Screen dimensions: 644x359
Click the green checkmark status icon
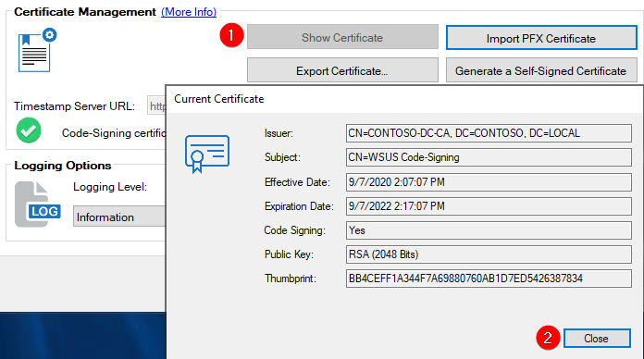tap(29, 130)
